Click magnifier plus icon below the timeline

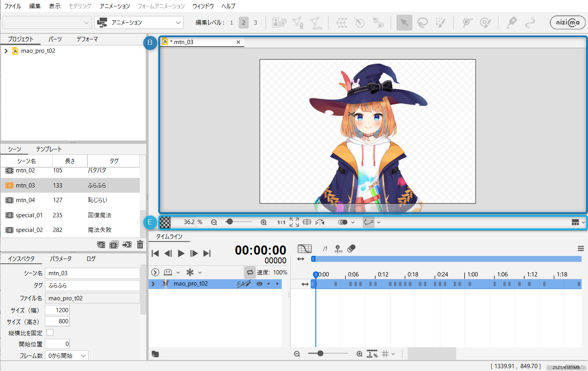coord(359,354)
